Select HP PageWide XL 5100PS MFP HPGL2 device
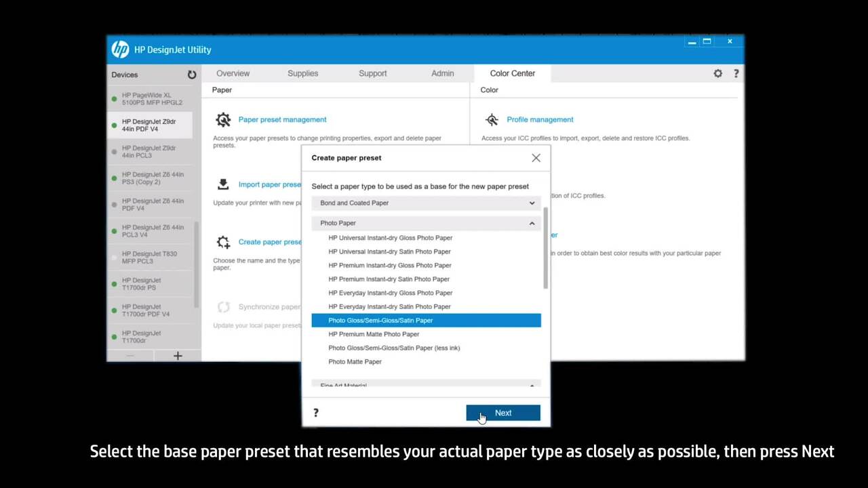The width and height of the screenshot is (868, 488). coord(150,99)
